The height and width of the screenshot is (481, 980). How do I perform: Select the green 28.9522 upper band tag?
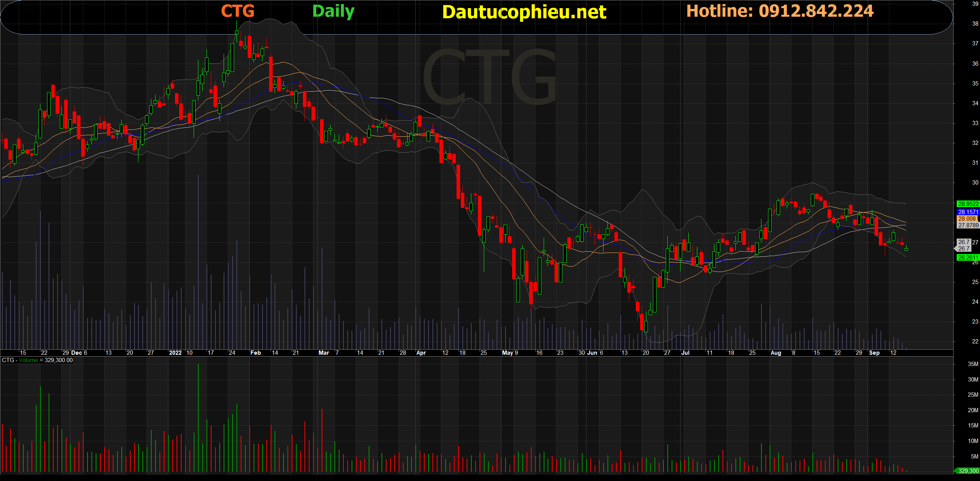968,204
